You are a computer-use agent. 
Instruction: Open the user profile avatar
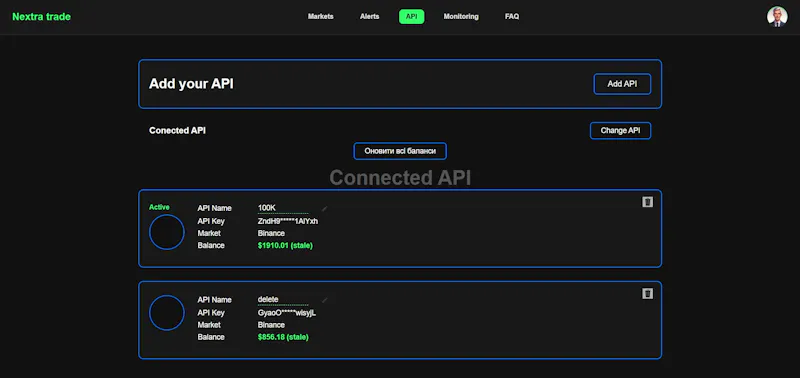[777, 16]
